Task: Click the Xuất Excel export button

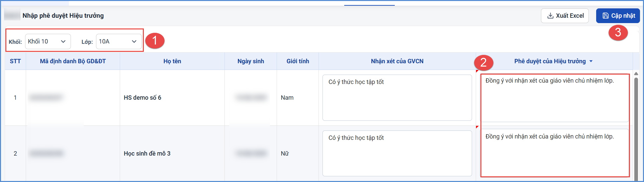Action: (x=565, y=16)
